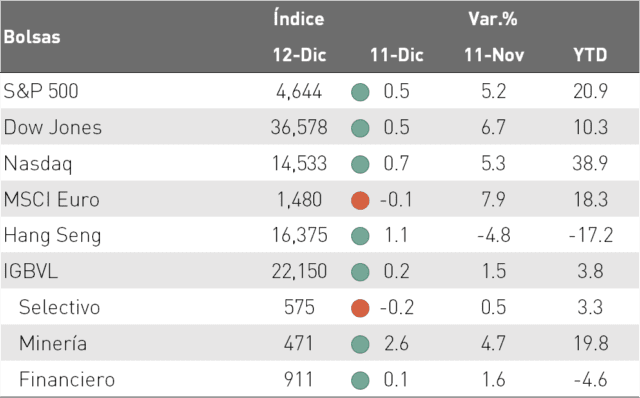
Task: Click the IGBVL index value 22,150
Action: [x=300, y=271]
